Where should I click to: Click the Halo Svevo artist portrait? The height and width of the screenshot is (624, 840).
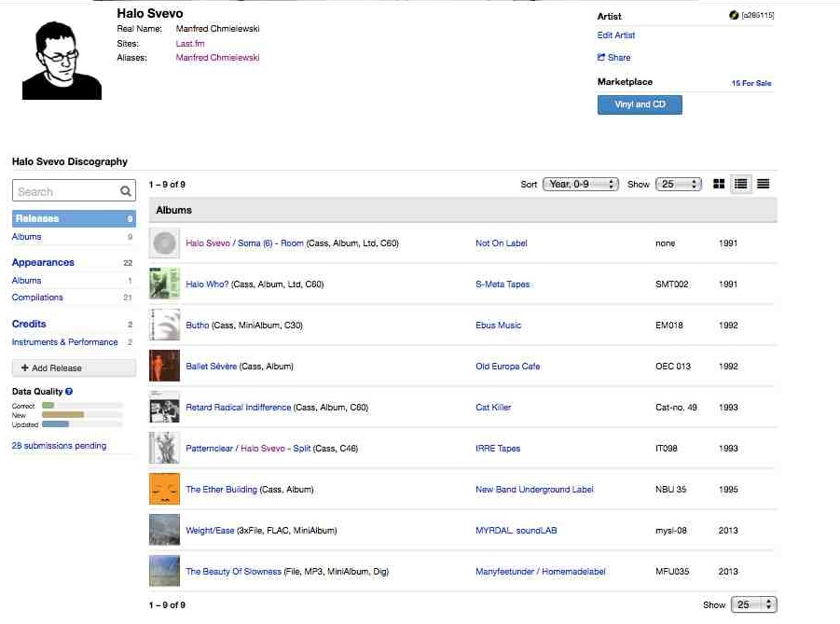click(x=62, y=60)
